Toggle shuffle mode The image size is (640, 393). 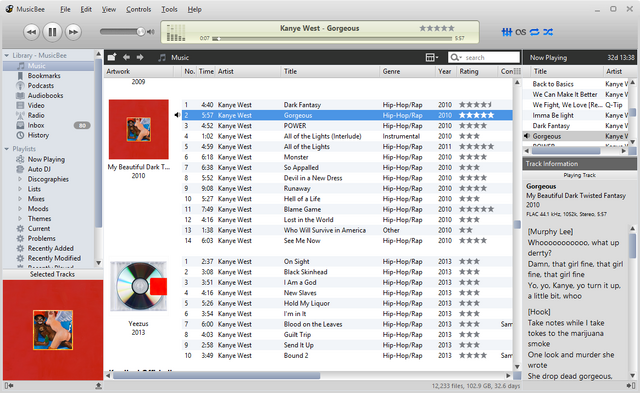[x=548, y=32]
